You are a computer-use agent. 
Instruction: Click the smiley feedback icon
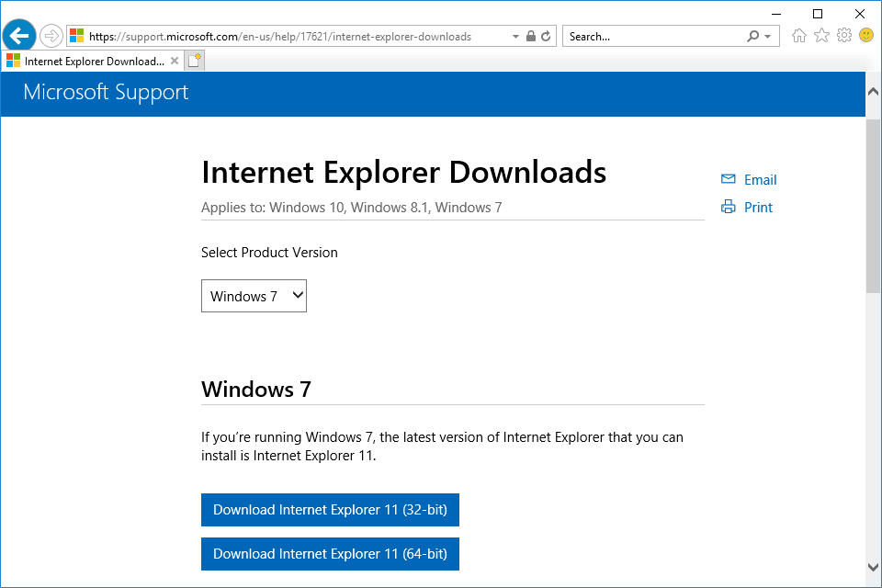click(866, 36)
